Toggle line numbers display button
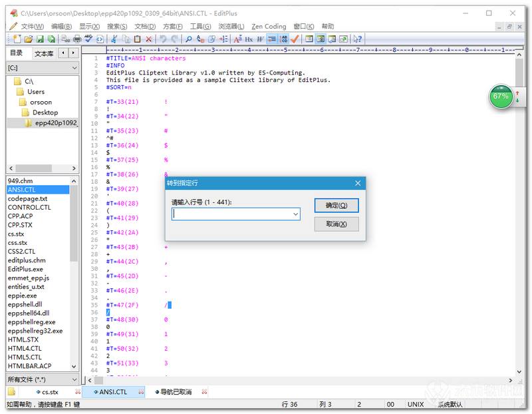This screenshot has width=532, height=414. tap(283, 39)
